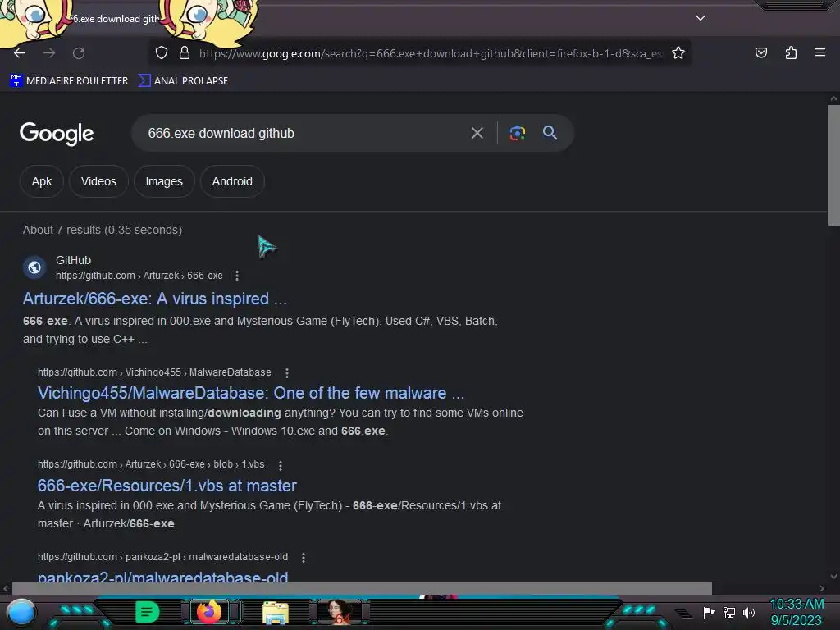
Task: Bookmark this page with the star
Action: coord(678,53)
